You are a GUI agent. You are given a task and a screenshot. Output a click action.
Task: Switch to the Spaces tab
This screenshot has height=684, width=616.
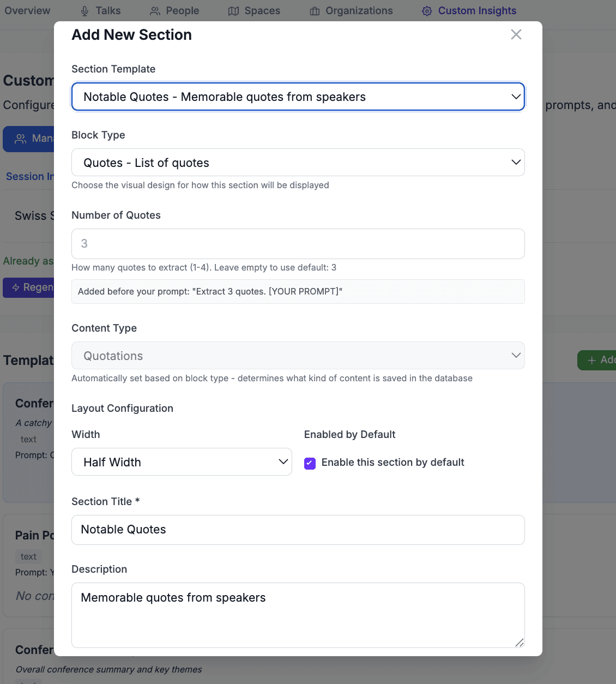[254, 11]
